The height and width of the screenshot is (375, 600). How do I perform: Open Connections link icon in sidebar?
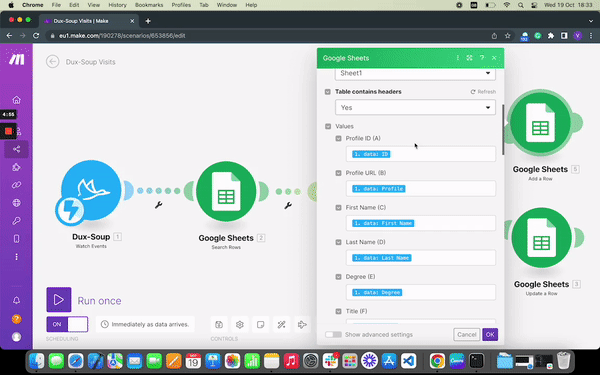point(16,185)
